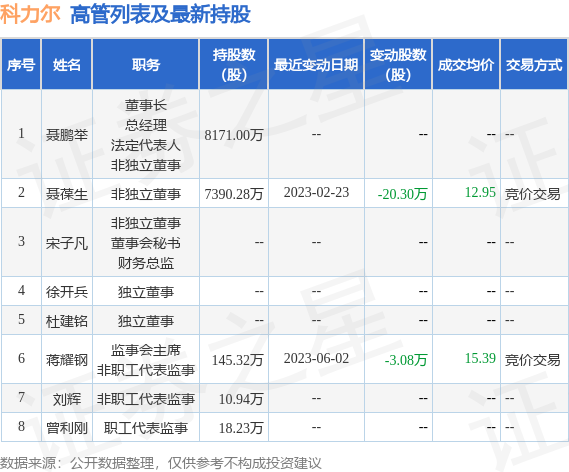Click 总经理 in 聂鹏举's positions

(146, 126)
